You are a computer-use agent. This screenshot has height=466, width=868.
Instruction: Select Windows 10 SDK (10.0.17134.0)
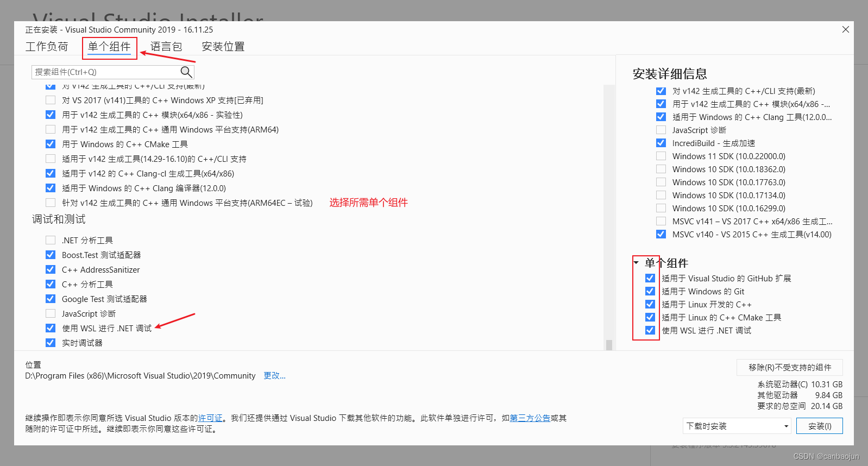[x=661, y=195]
